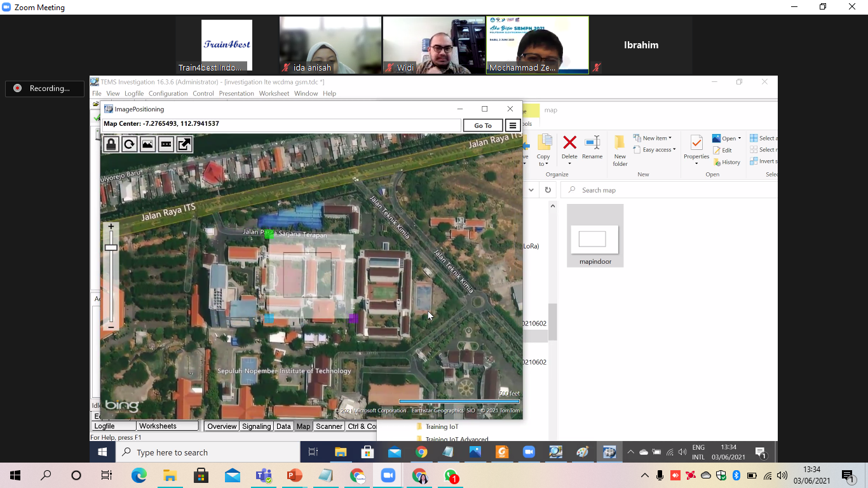Screen dimensions: 868x488
Task: Click the export arrow icon on map
Action: click(184, 144)
